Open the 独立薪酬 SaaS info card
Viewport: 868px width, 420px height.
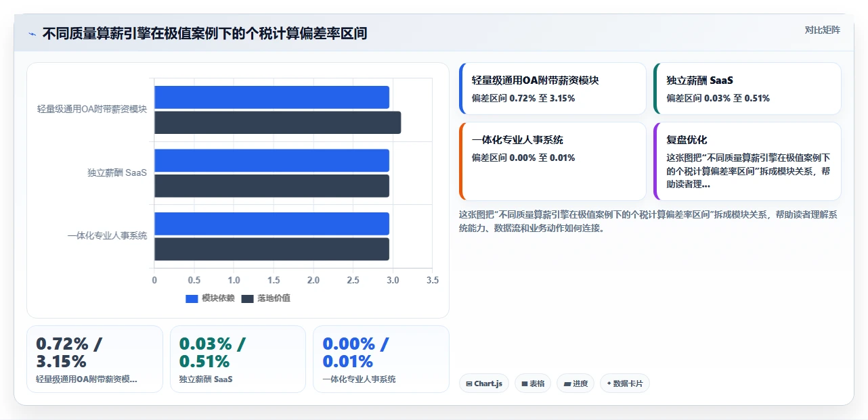point(747,89)
